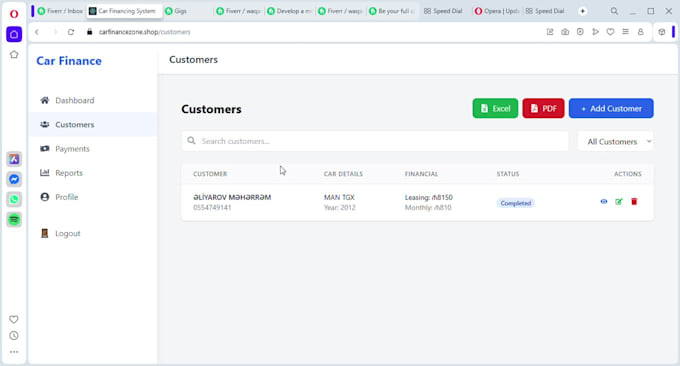Click the Monthly 810 value

pyautogui.click(x=428, y=208)
